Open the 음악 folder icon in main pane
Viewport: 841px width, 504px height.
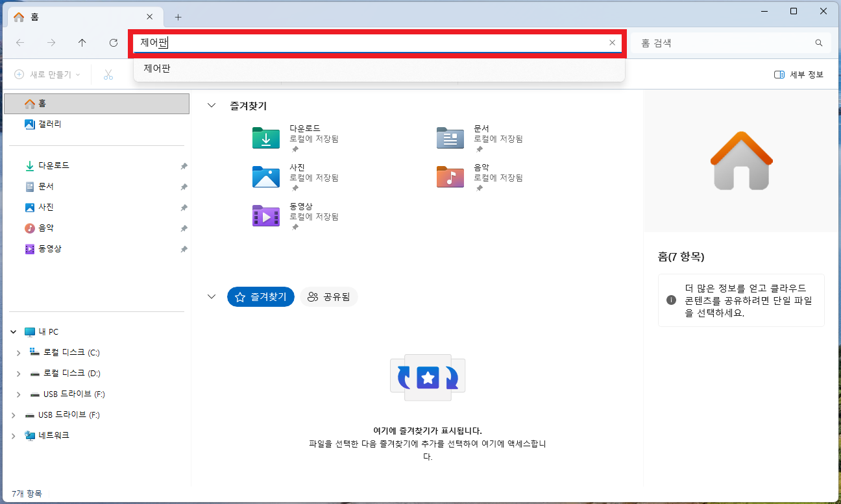coord(450,176)
